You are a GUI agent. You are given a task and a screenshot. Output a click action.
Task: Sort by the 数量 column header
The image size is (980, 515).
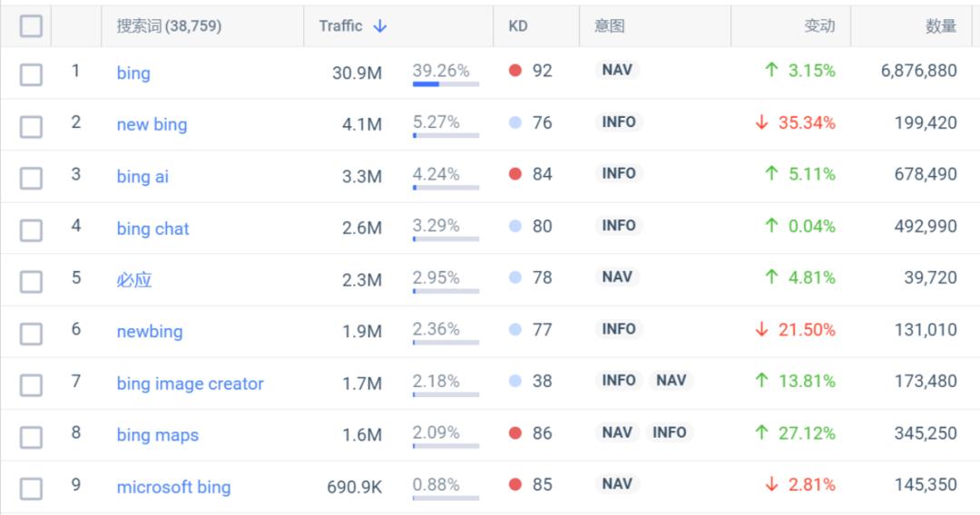point(941,26)
